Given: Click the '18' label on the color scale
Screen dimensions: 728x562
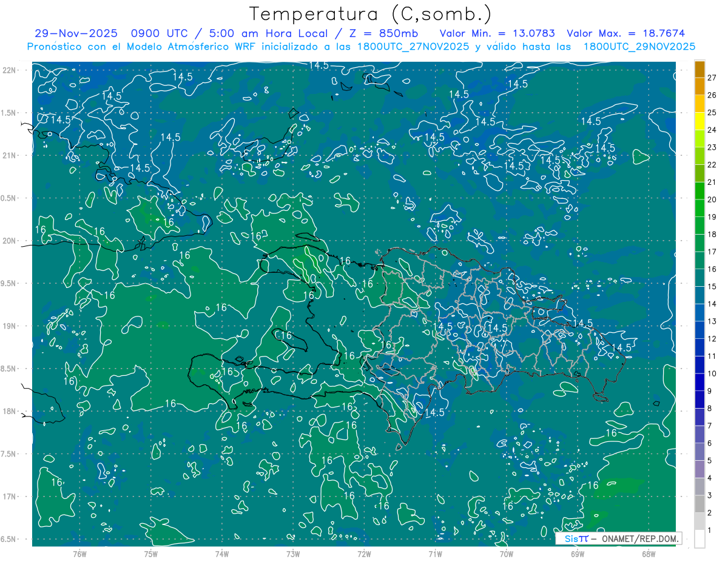Looking at the screenshot, I should (712, 235).
